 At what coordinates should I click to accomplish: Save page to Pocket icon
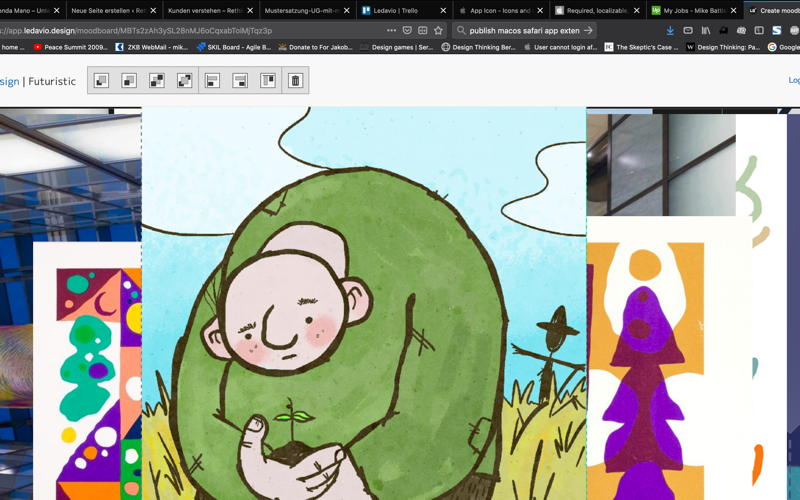[x=407, y=31]
